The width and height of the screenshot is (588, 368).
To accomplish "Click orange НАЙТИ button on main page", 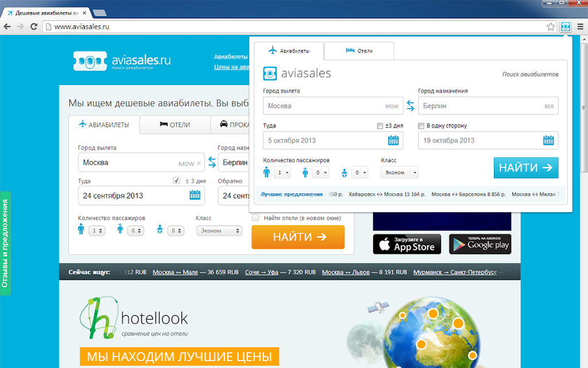I will pos(298,237).
